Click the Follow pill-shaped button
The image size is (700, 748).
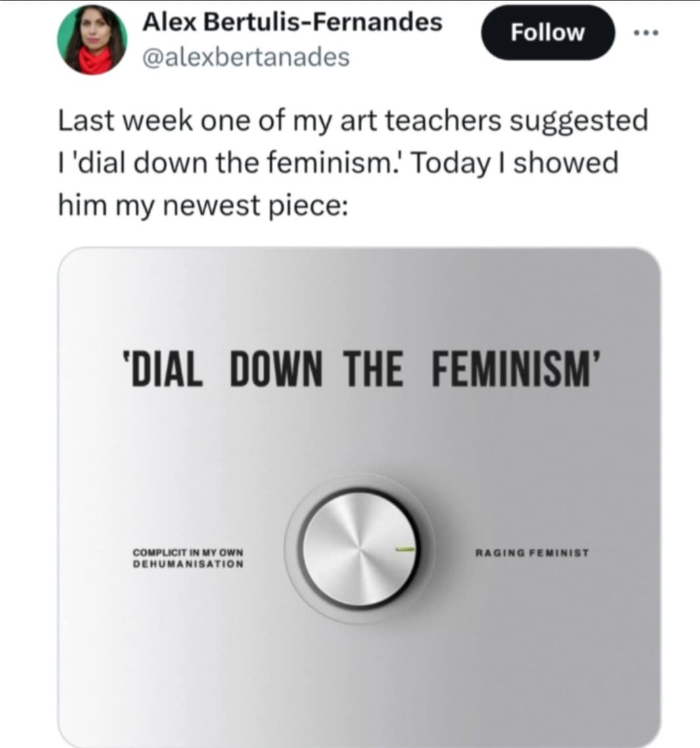pos(548,32)
